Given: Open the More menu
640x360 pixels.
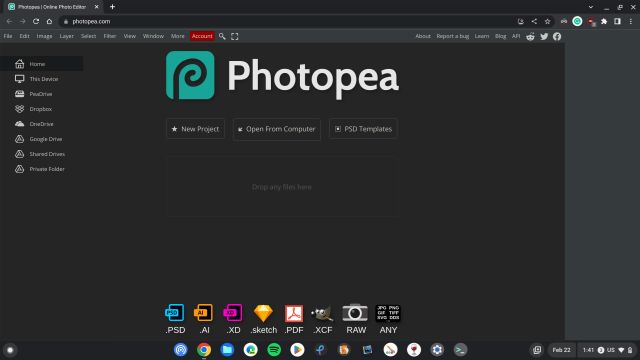Looking at the screenshot, I should 178,36.
